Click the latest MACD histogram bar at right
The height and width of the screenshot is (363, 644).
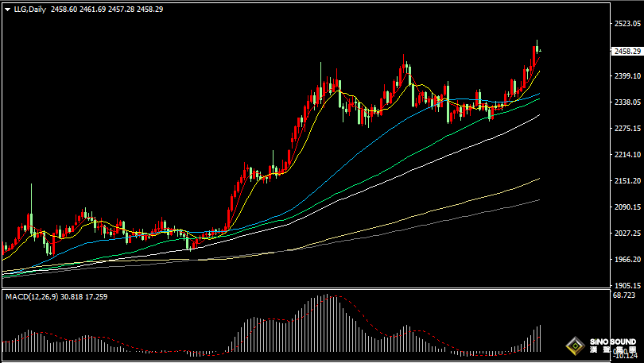541,338
